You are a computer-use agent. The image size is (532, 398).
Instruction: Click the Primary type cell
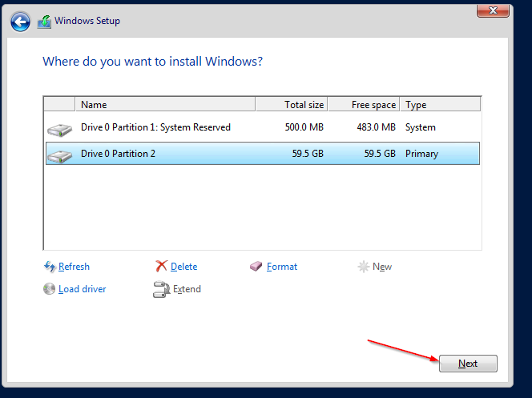[x=421, y=154]
